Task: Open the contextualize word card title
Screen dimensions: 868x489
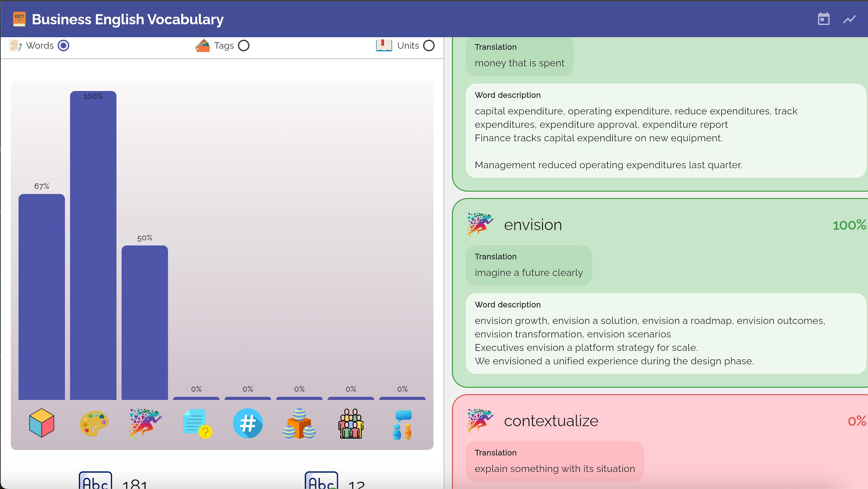Action: [x=551, y=421]
